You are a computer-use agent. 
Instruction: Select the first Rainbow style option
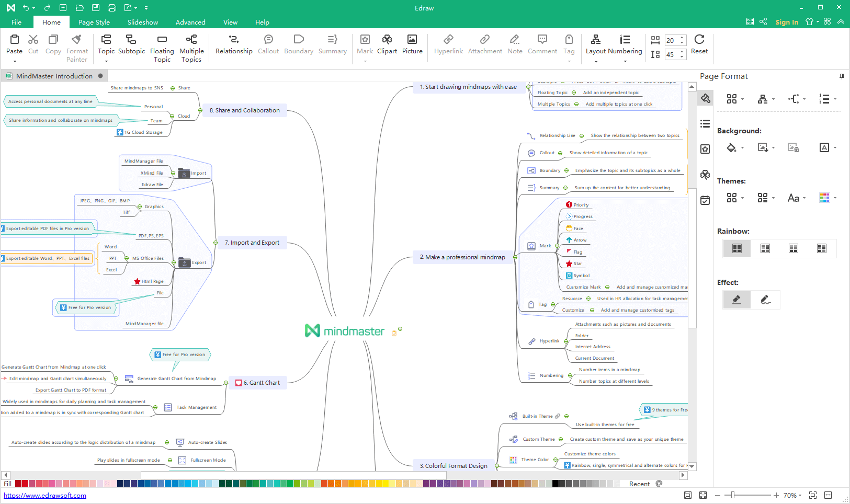pos(736,248)
